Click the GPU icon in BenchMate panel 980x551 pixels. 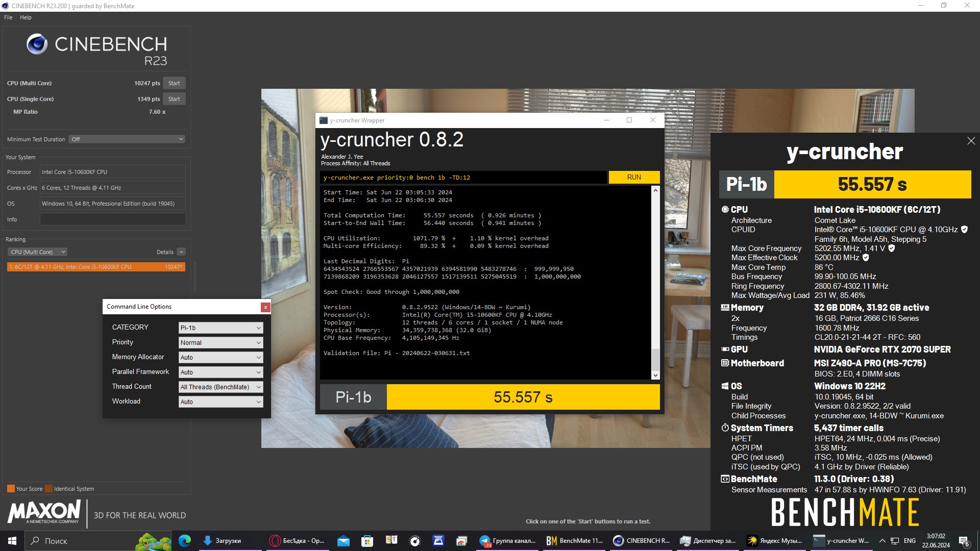pyautogui.click(x=725, y=349)
